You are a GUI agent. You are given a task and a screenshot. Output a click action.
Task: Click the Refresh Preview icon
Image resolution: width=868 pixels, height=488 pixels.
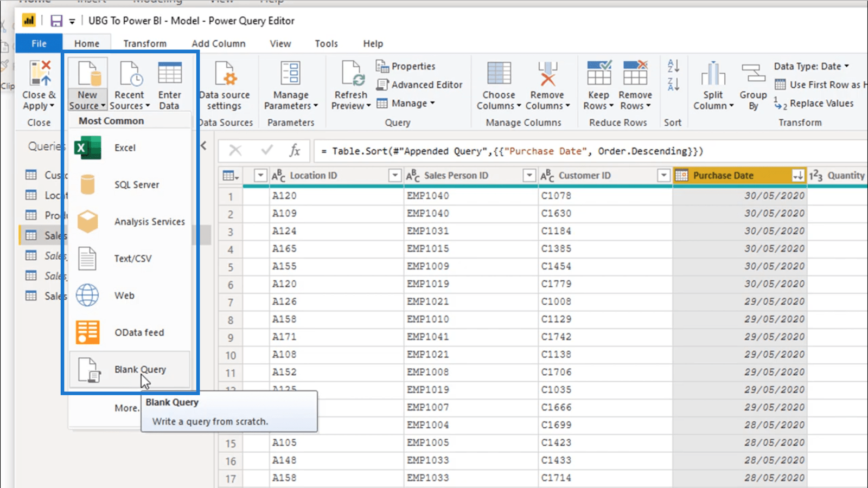pyautogui.click(x=352, y=74)
